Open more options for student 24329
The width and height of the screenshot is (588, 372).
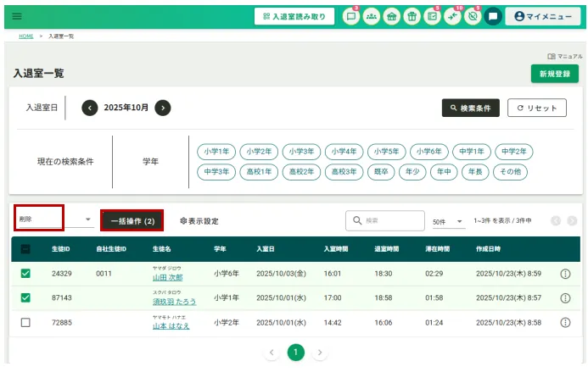pyautogui.click(x=565, y=274)
